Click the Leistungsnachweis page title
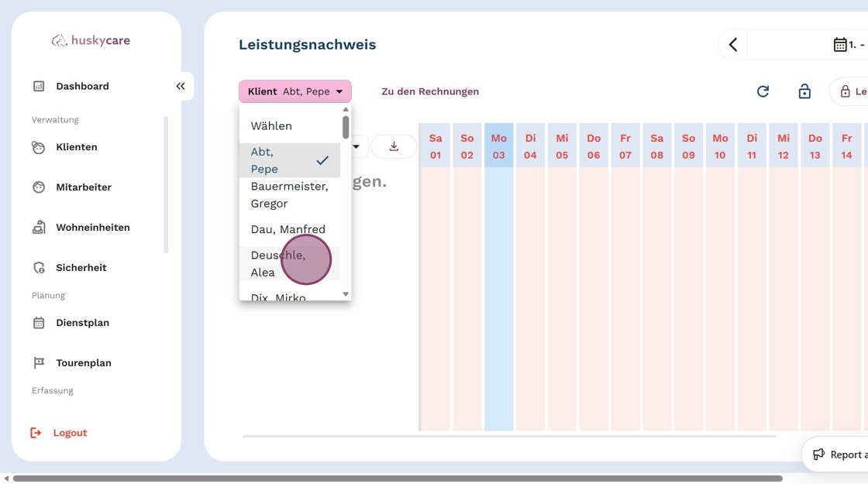This screenshot has height=484, width=868. [307, 44]
